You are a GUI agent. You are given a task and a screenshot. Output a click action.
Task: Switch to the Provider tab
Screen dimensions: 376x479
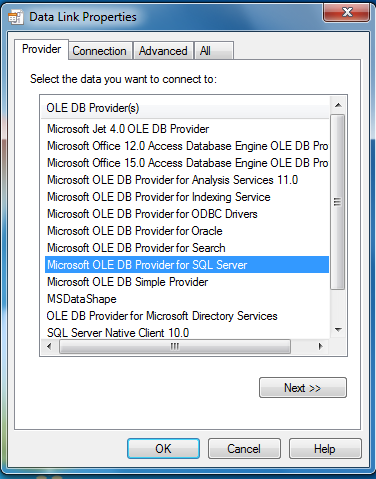coord(41,49)
